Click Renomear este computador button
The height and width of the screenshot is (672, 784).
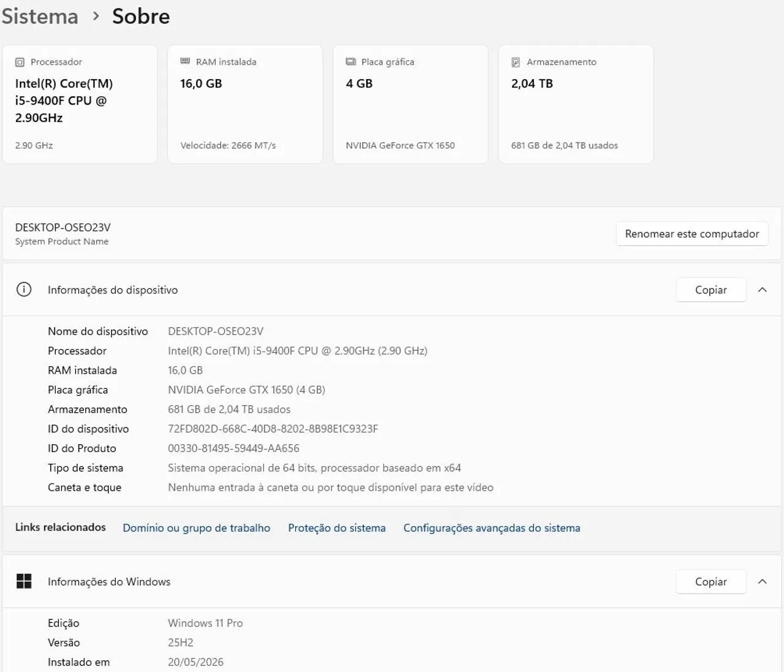pyautogui.click(x=692, y=233)
